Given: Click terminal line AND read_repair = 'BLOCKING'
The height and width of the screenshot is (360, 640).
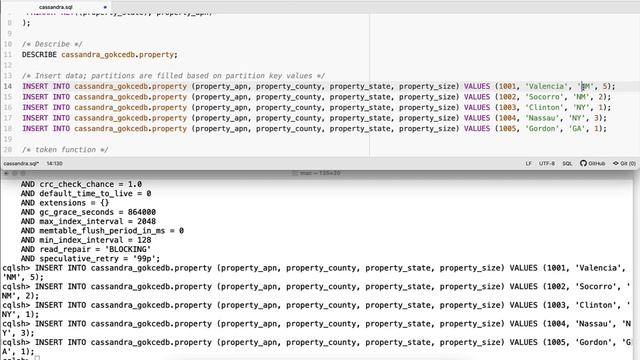Looking at the screenshot, I should coord(86,249).
